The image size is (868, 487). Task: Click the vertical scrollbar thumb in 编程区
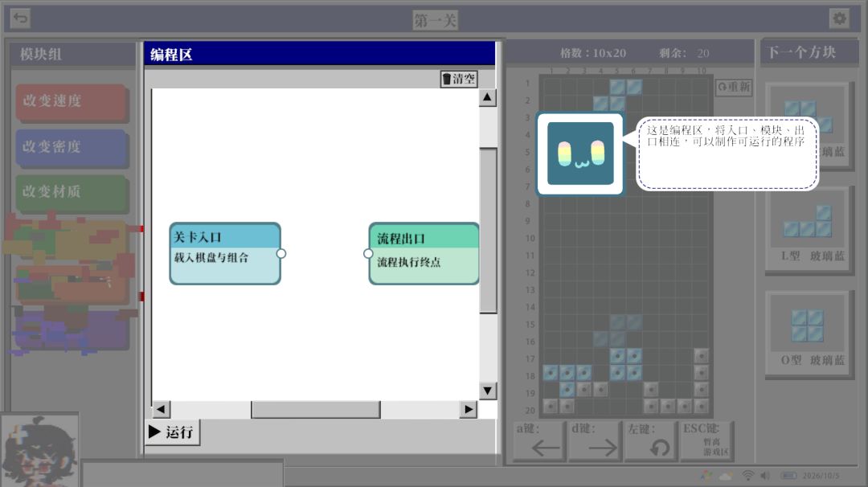point(488,231)
